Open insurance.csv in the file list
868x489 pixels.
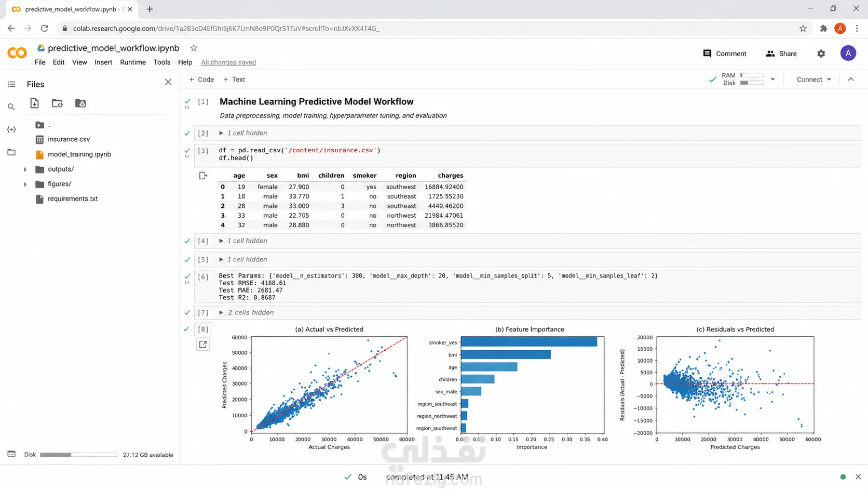(69, 139)
